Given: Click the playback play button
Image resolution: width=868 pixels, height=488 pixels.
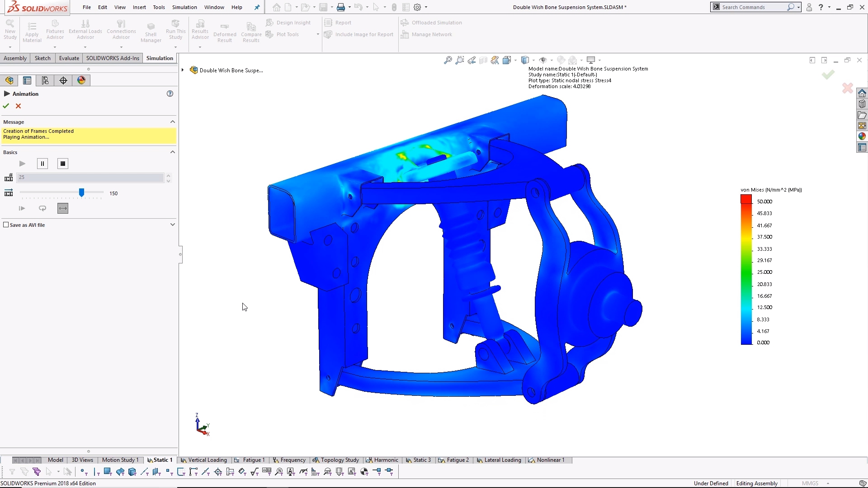Looking at the screenshot, I should click(22, 163).
